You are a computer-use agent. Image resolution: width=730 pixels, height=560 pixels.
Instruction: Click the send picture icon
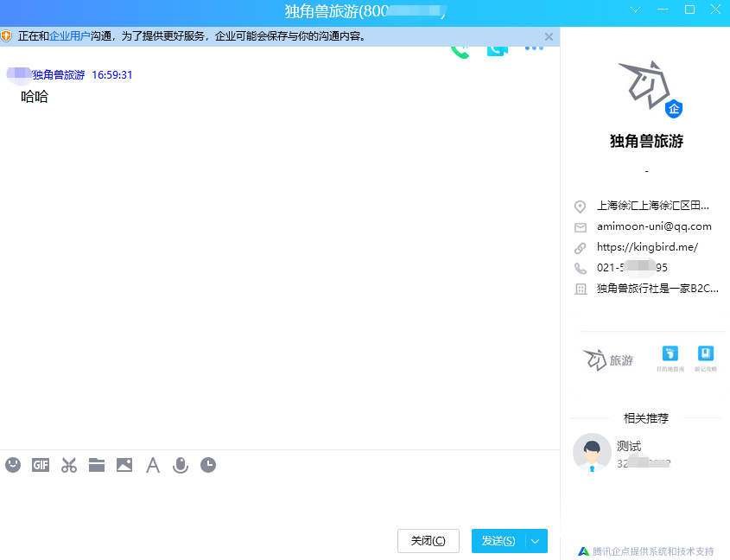pos(124,465)
